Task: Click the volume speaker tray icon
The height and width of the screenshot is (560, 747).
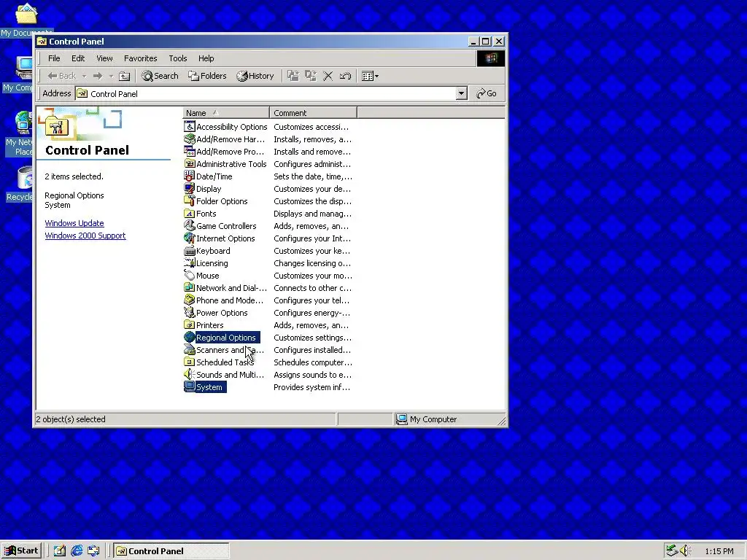Action: (x=685, y=551)
